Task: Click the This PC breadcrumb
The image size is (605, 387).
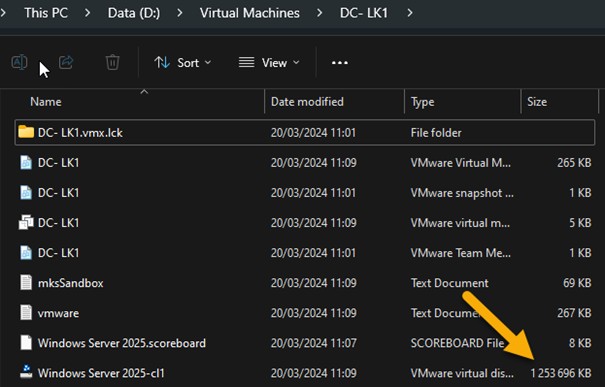Action: (46, 13)
